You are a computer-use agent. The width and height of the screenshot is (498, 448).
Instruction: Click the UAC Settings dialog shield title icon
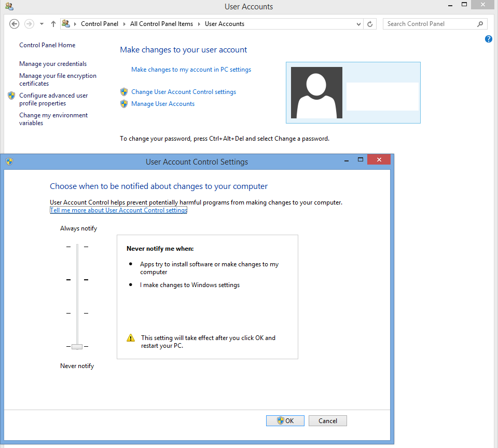tap(9, 162)
